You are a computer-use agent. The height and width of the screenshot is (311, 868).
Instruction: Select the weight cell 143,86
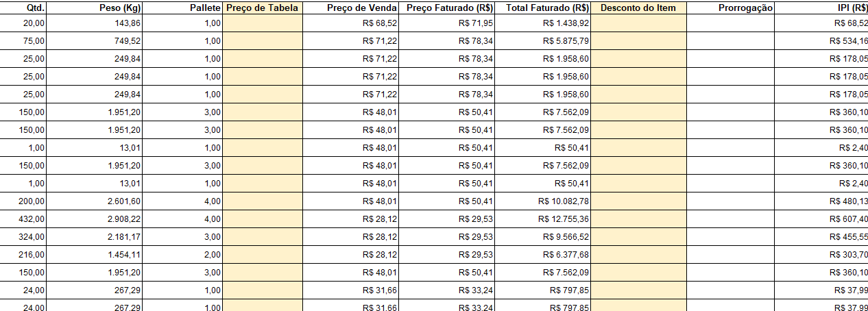click(95, 23)
